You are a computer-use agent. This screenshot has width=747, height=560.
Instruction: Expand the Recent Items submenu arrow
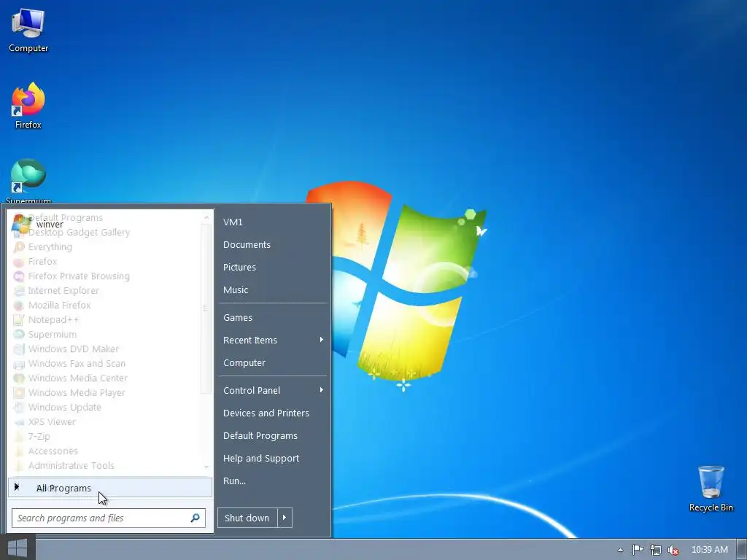pyautogui.click(x=322, y=340)
